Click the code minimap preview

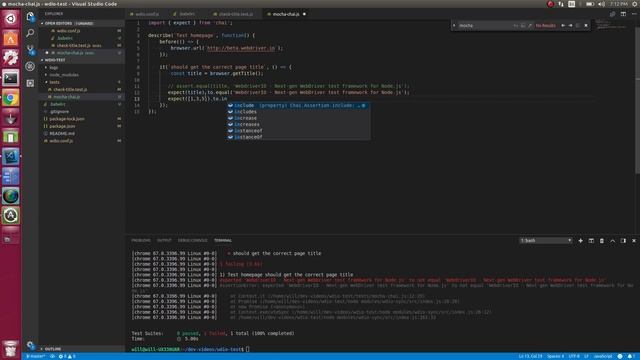611,24
